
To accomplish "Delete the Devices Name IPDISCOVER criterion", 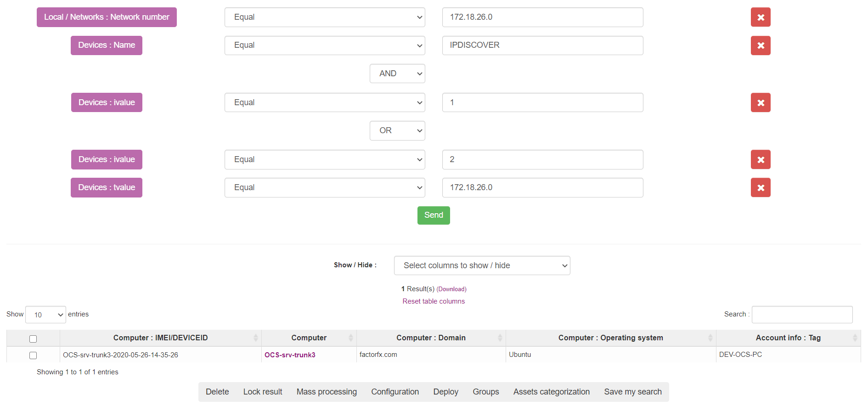I will point(760,45).
